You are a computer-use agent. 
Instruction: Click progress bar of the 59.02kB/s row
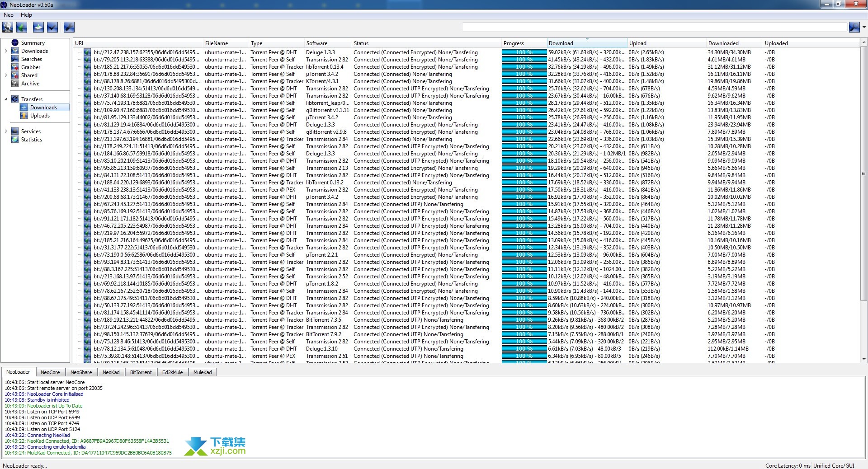pyautogui.click(x=524, y=52)
